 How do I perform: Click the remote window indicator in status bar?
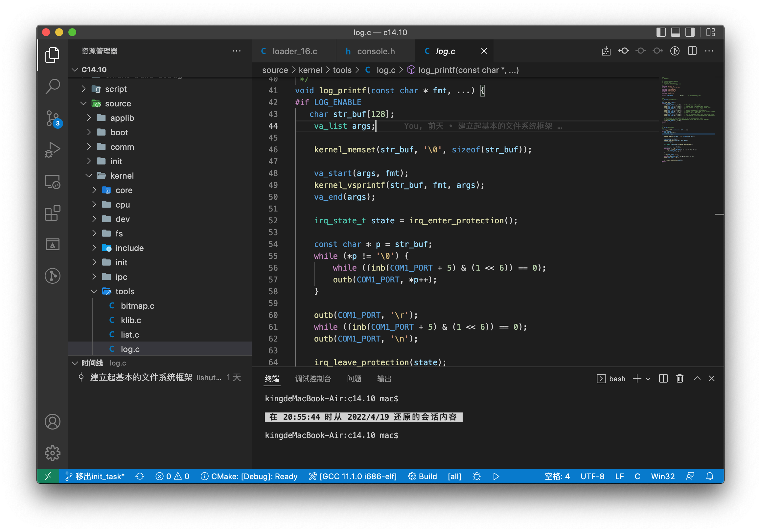[x=48, y=477]
